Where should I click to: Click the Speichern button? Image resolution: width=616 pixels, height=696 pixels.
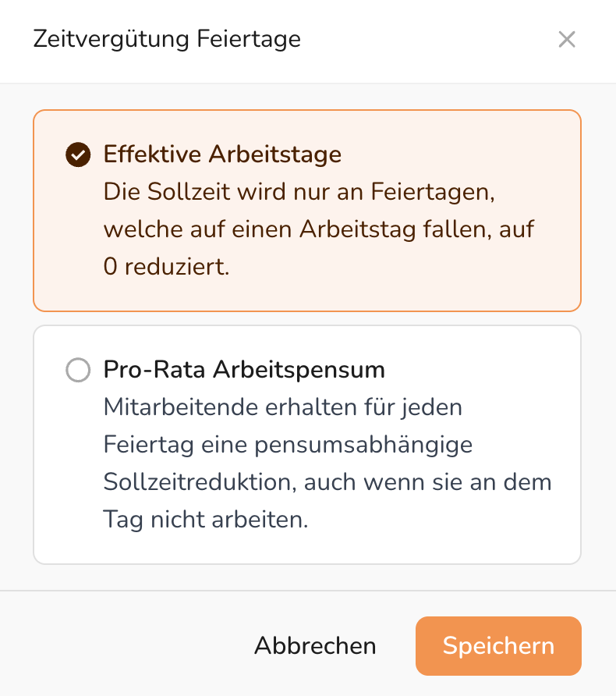pyautogui.click(x=498, y=645)
